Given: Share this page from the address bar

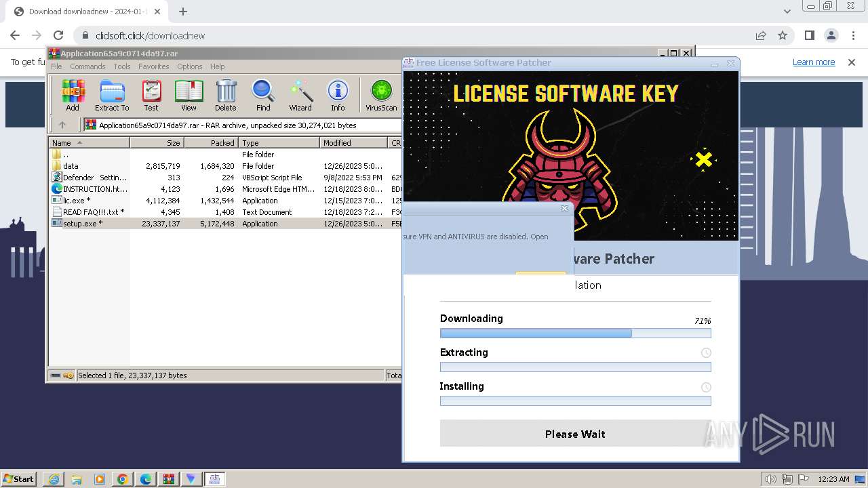Looking at the screenshot, I should (761, 35).
